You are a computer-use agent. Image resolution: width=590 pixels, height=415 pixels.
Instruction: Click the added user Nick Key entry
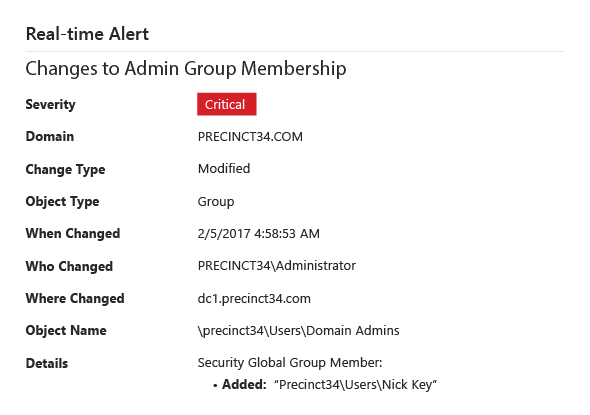(356, 385)
